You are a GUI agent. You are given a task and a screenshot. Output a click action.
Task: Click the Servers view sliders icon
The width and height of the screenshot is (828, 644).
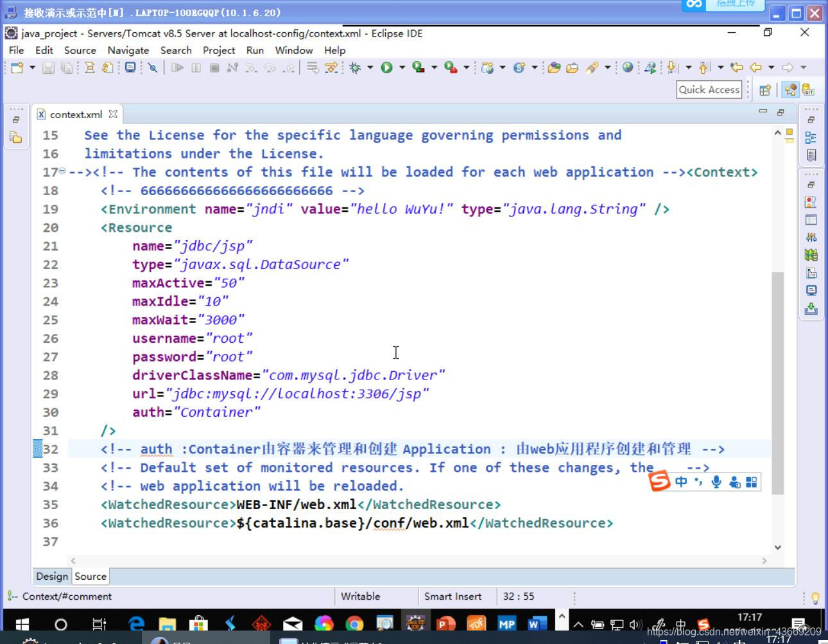coord(811,238)
